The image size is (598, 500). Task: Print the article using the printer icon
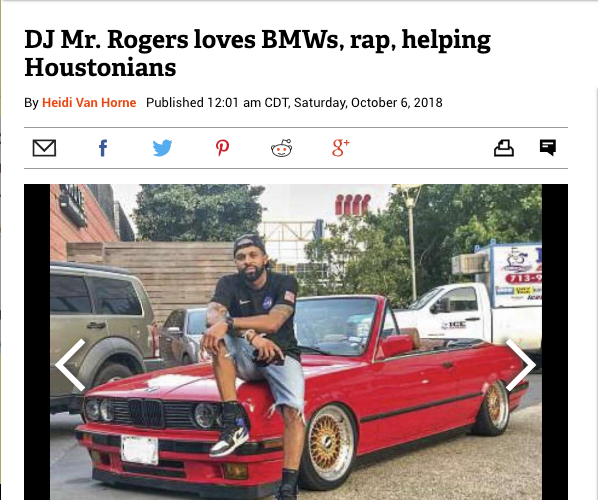click(x=504, y=148)
